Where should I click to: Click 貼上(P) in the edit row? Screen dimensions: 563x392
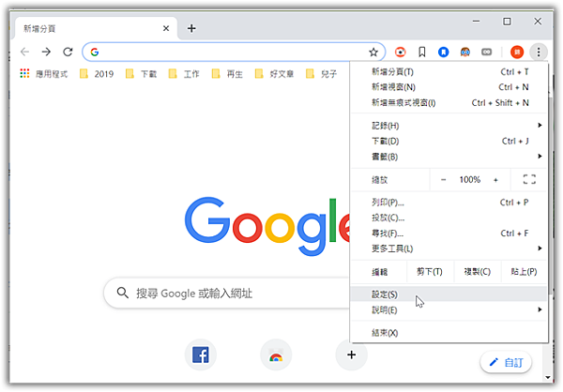524,272
